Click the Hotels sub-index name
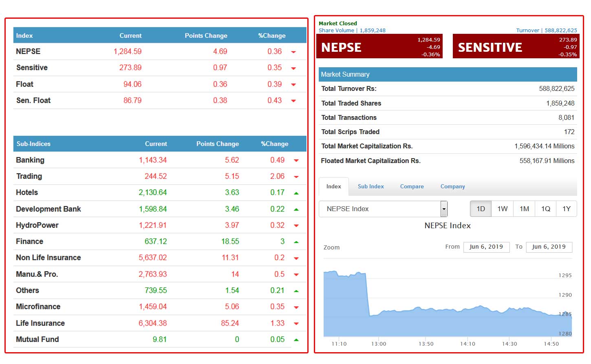 pyautogui.click(x=27, y=192)
